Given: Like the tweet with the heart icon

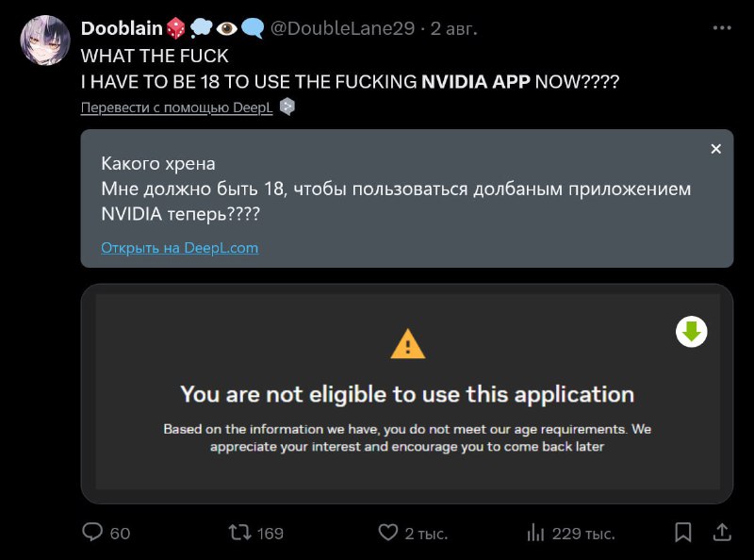Looking at the screenshot, I should point(388,533).
